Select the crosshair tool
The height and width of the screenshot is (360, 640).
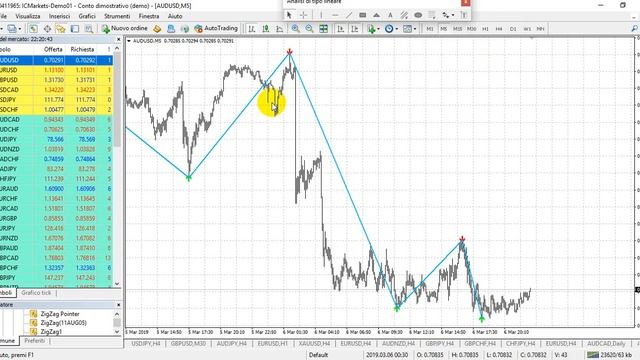303,15
